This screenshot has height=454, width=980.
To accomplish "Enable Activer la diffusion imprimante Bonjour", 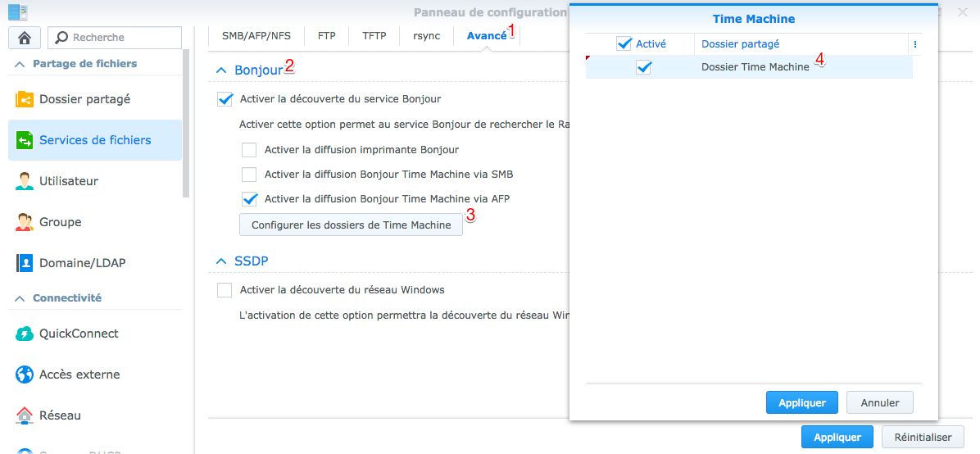I will tap(249, 149).
